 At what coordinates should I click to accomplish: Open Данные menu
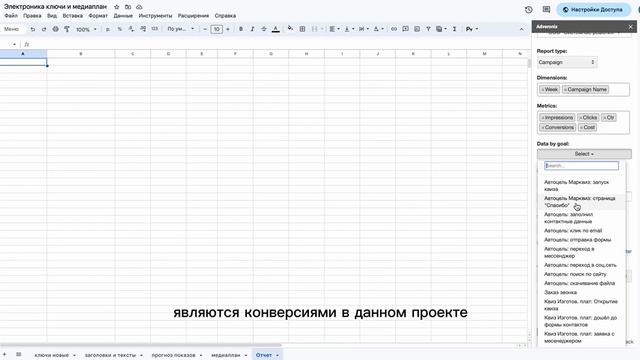[x=123, y=16]
